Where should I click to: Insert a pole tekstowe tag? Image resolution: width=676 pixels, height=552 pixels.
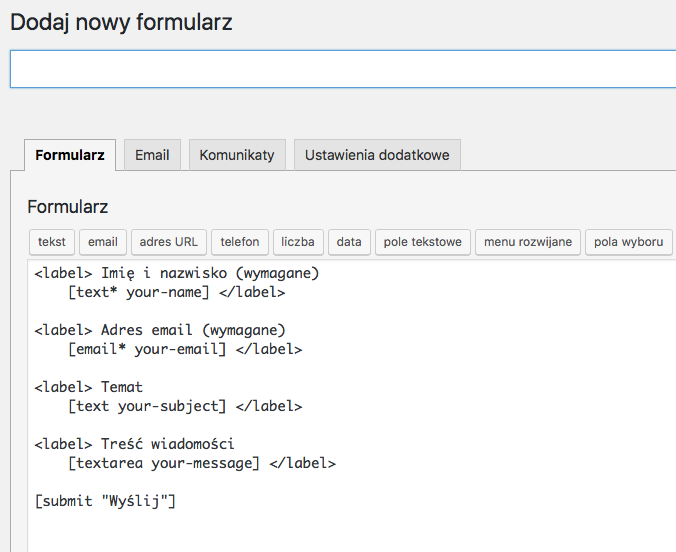tap(423, 242)
